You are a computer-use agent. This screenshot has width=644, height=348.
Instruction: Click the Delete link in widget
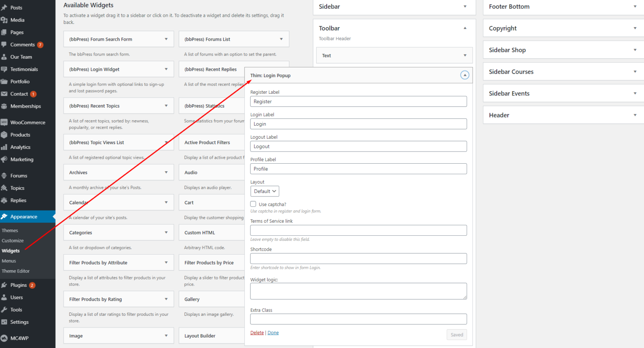pyautogui.click(x=257, y=333)
